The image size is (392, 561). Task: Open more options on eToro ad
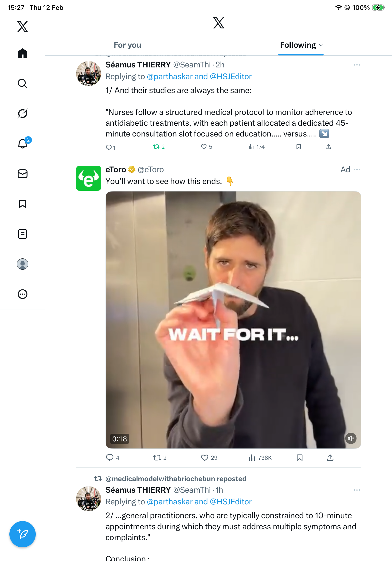[x=357, y=170]
